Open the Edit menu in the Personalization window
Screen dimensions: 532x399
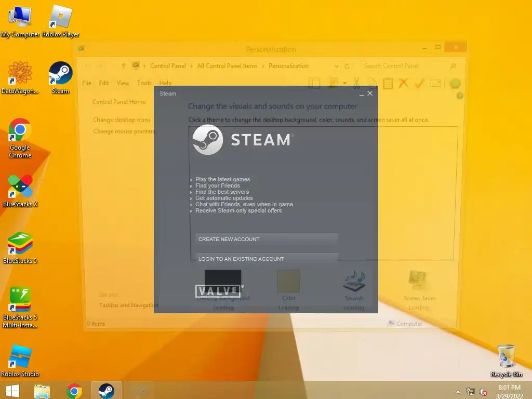104,83
